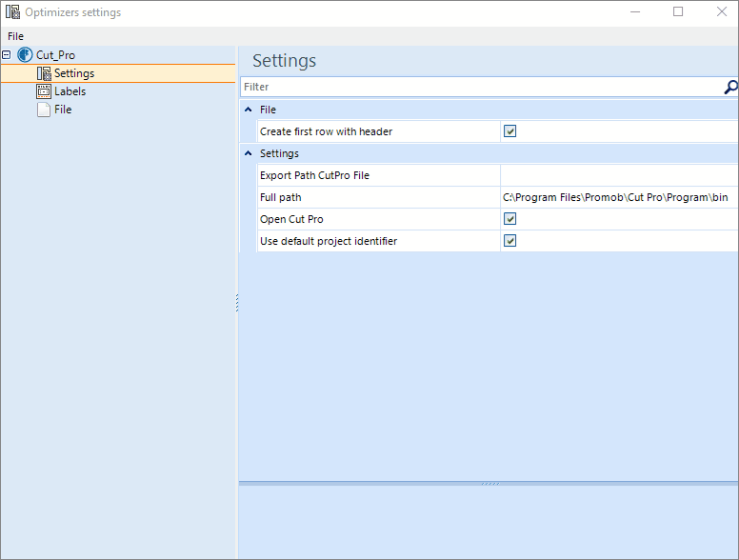Click the File group header text
This screenshot has width=739, height=560.
tap(268, 110)
